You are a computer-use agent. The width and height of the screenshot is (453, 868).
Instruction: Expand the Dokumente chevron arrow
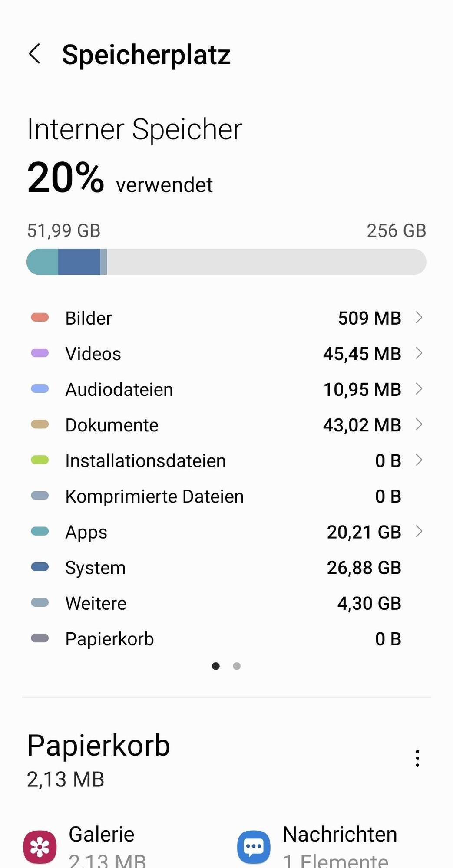tap(419, 424)
